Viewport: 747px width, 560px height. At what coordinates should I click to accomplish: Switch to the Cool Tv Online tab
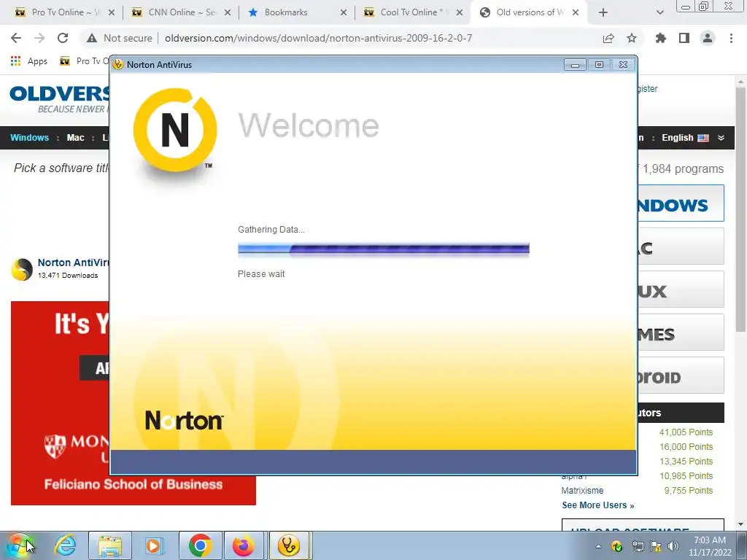click(x=414, y=12)
